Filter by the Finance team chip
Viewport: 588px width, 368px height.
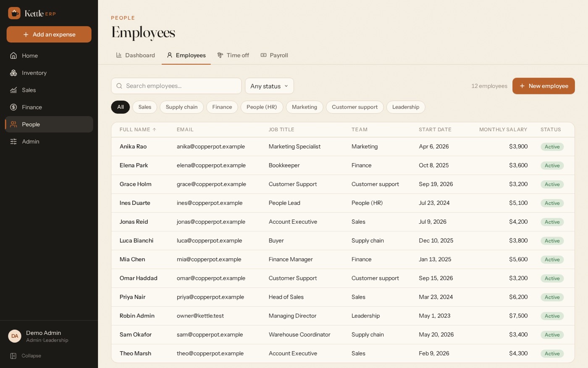click(x=222, y=107)
